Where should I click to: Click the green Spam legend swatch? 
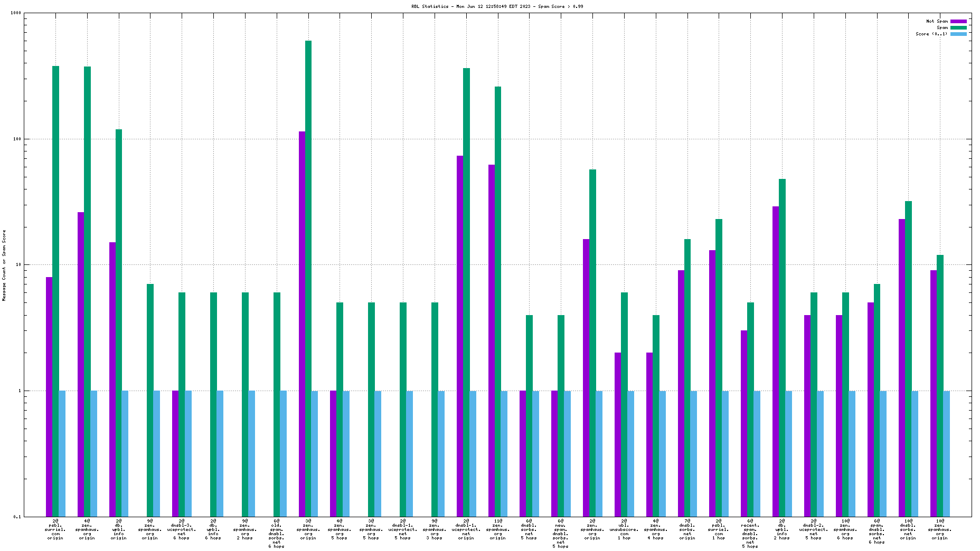click(958, 27)
